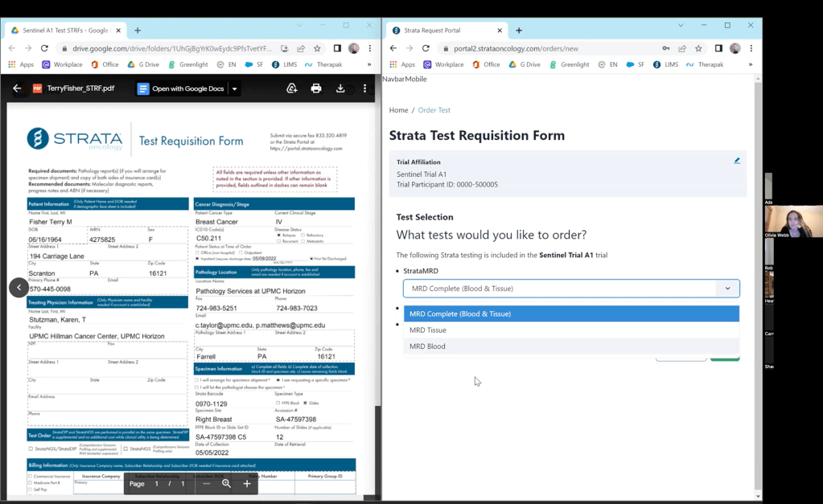Viewport: 823px width, 504px height.
Task: Reload the Strata Request Portal page
Action: [426, 48]
